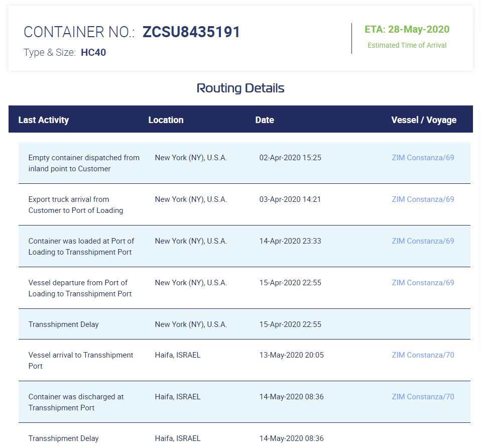Click the Location column header
The height and width of the screenshot is (448, 481).
click(x=166, y=120)
